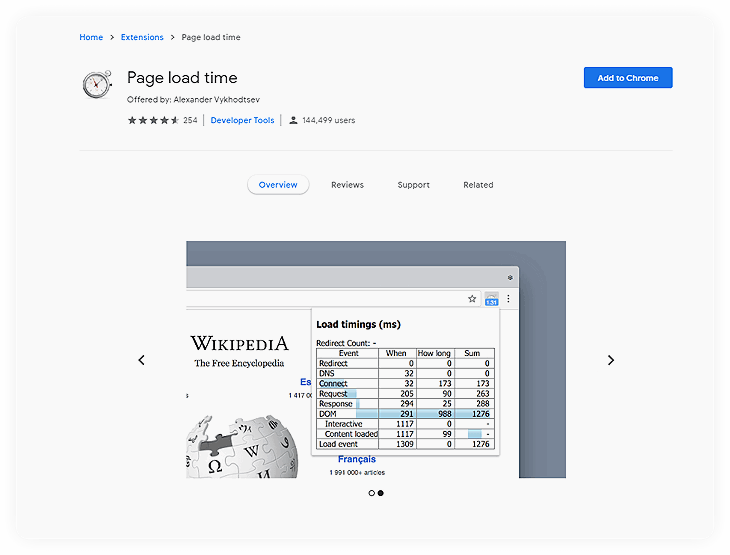Click the Page load time title
The image size is (730, 555).
(182, 78)
